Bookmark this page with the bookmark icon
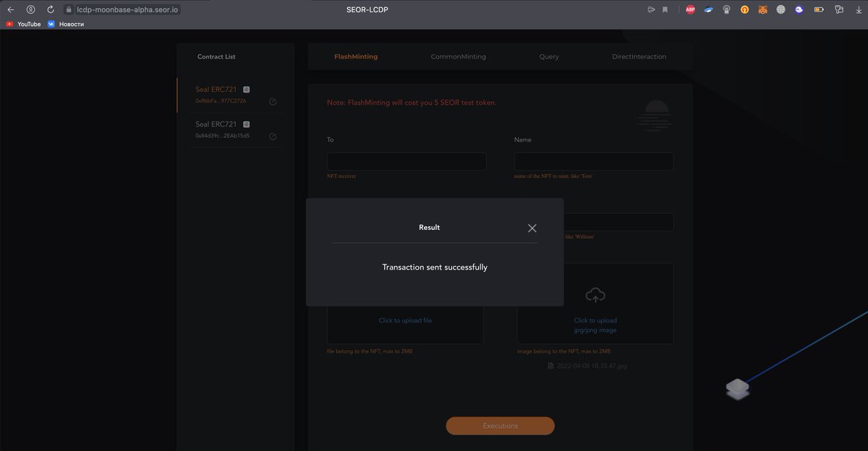The height and width of the screenshot is (451, 868). coord(665,10)
